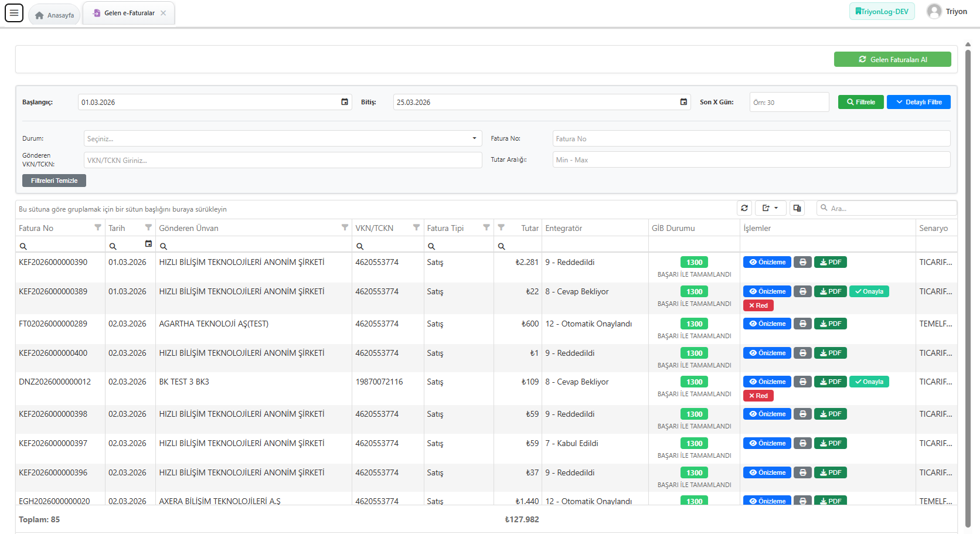This screenshot has height=534, width=980.
Task: Approve invoice KEF2026000000389 with Onayla
Action: tap(869, 292)
